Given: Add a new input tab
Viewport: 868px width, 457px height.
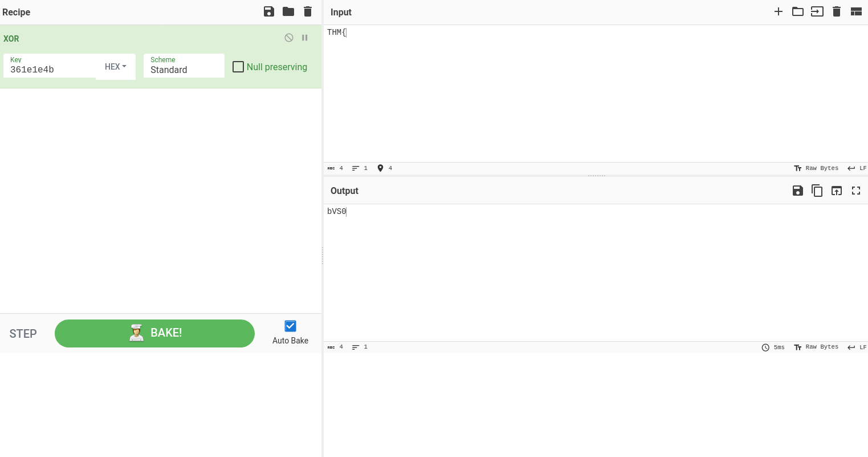Looking at the screenshot, I should (x=779, y=11).
